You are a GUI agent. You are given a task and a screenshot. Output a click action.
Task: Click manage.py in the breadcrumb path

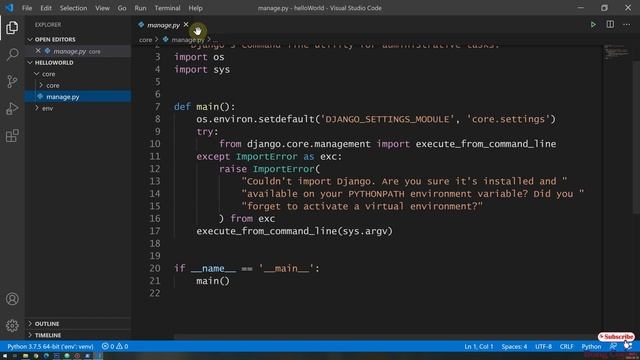coord(187,40)
